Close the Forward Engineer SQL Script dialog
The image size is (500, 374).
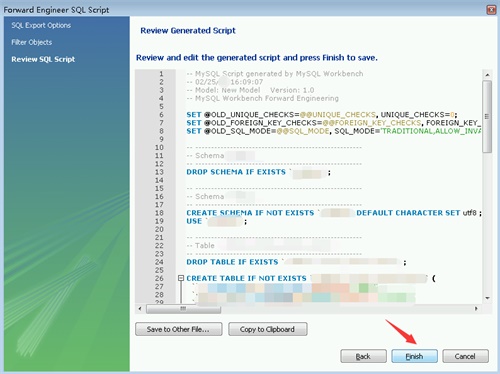click(491, 10)
